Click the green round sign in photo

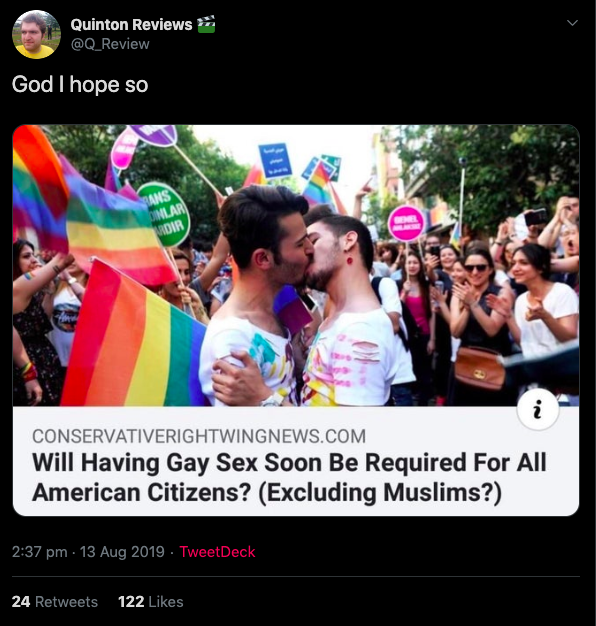(164, 214)
